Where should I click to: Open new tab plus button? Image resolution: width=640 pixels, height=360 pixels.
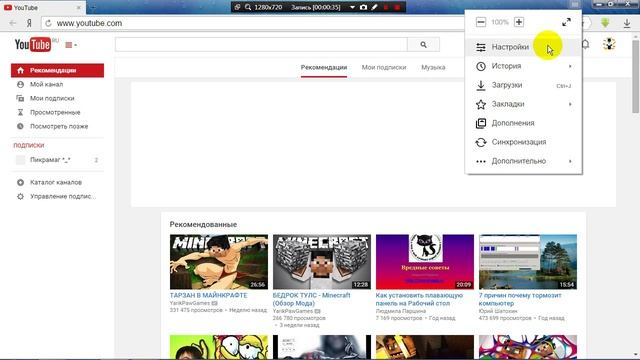pyautogui.click(x=93, y=7)
